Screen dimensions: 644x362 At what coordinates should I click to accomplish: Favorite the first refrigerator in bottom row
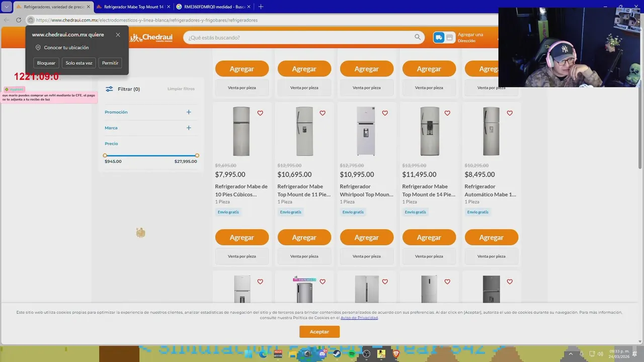coord(260,282)
